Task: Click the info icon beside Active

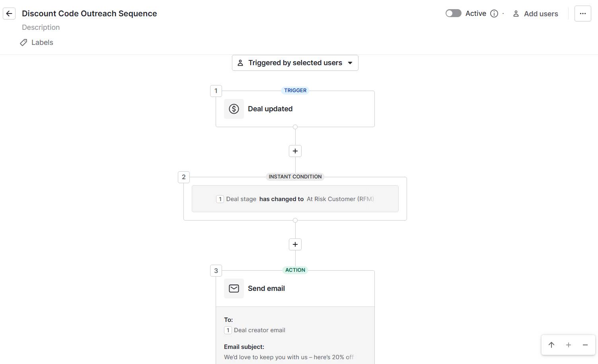Action: [494, 14]
